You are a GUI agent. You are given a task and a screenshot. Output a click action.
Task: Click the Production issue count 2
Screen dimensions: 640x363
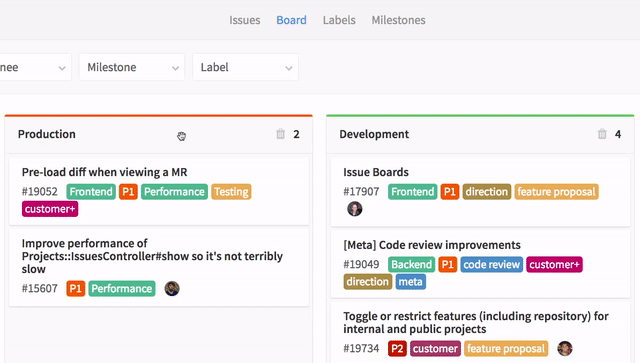[296, 134]
